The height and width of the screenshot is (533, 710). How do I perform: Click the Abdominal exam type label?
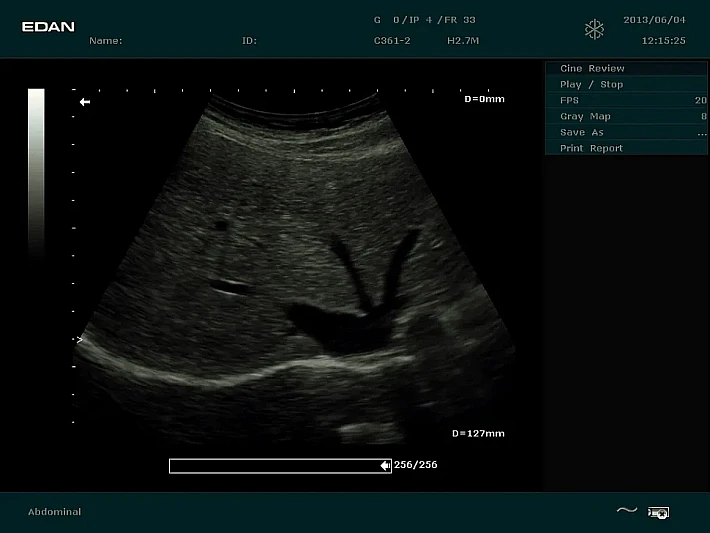point(54,512)
